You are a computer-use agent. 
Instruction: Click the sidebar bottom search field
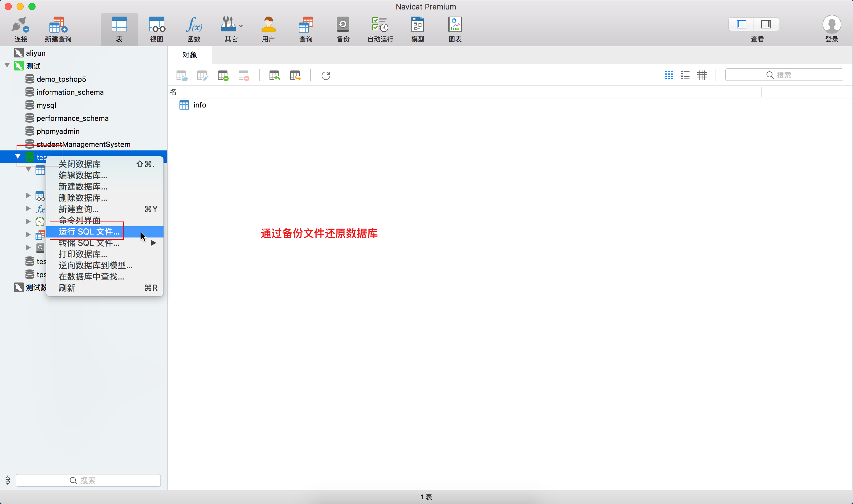pyautogui.click(x=88, y=480)
